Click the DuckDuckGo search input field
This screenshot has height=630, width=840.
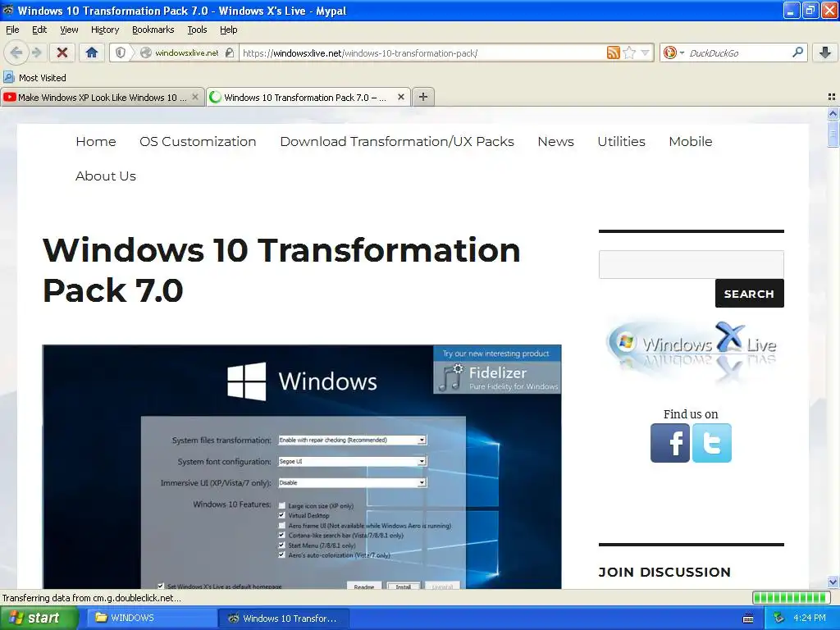tap(738, 53)
